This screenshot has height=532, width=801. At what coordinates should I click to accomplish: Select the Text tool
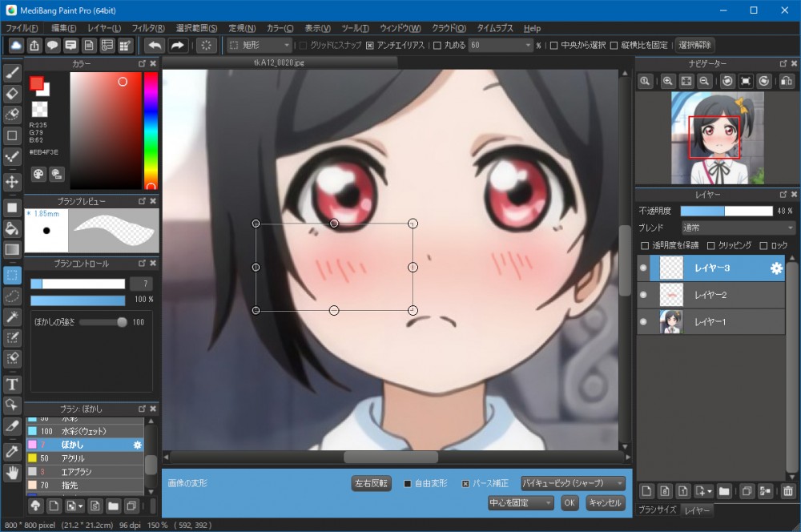tap(12, 384)
